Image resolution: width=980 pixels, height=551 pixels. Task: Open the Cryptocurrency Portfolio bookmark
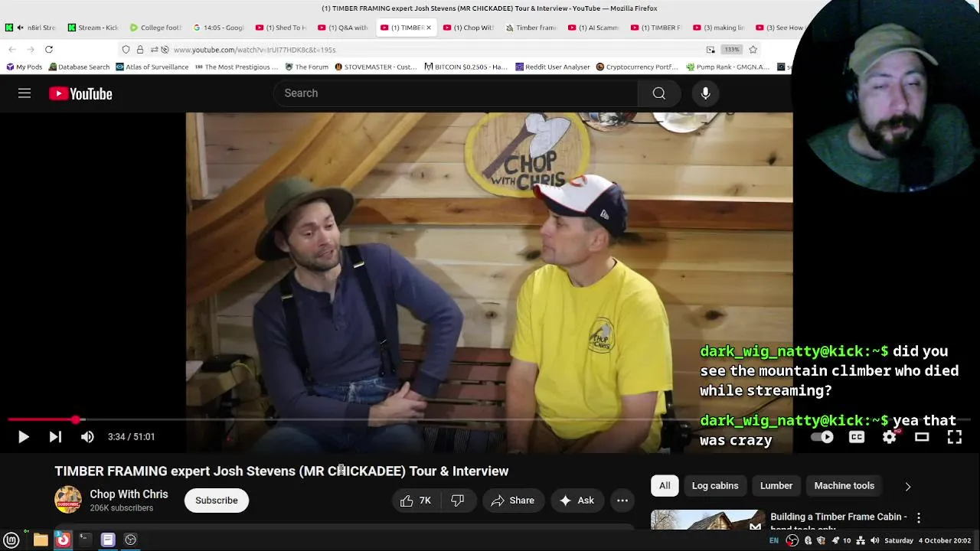point(638,67)
